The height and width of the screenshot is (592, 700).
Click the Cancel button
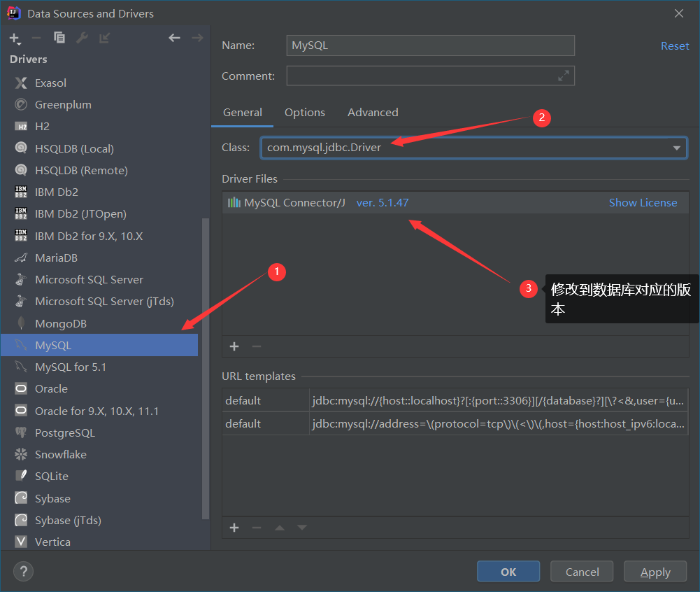pyautogui.click(x=582, y=572)
